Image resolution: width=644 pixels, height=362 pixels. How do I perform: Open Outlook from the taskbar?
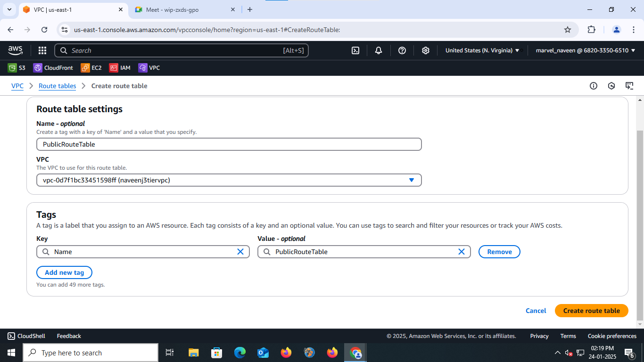click(x=263, y=353)
